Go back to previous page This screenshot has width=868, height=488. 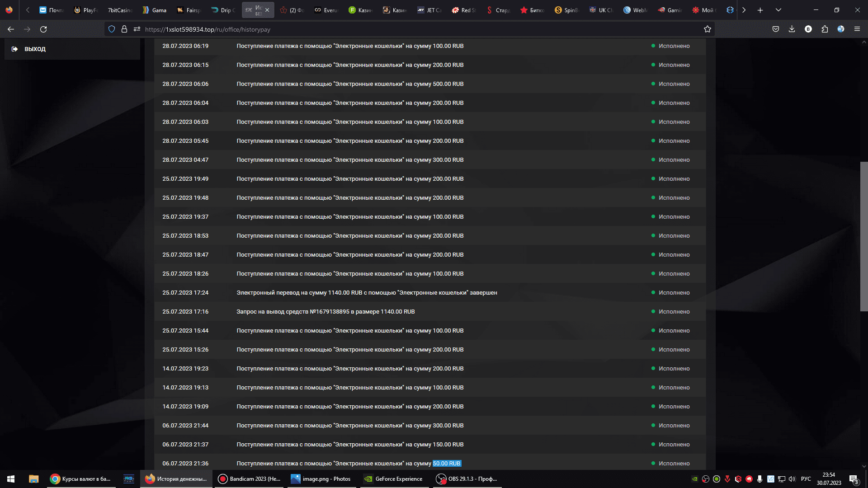(11, 29)
